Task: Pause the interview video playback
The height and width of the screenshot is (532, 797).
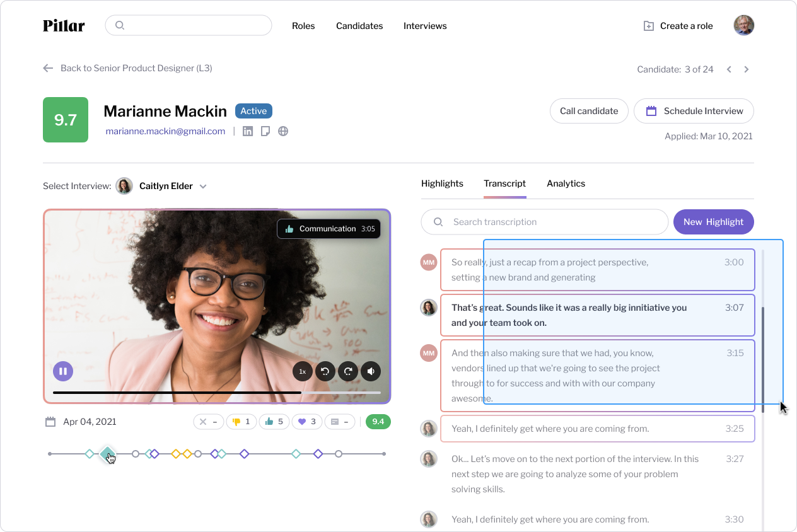Action: click(x=63, y=371)
